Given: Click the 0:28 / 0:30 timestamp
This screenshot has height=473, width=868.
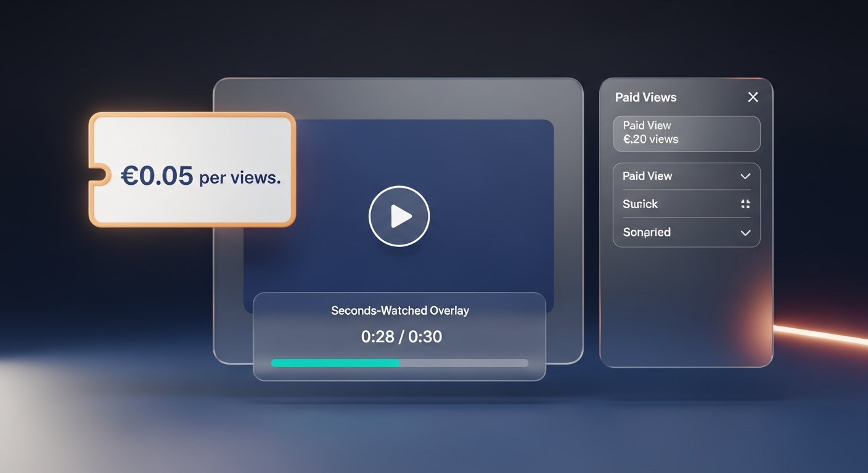Looking at the screenshot, I should [x=401, y=337].
